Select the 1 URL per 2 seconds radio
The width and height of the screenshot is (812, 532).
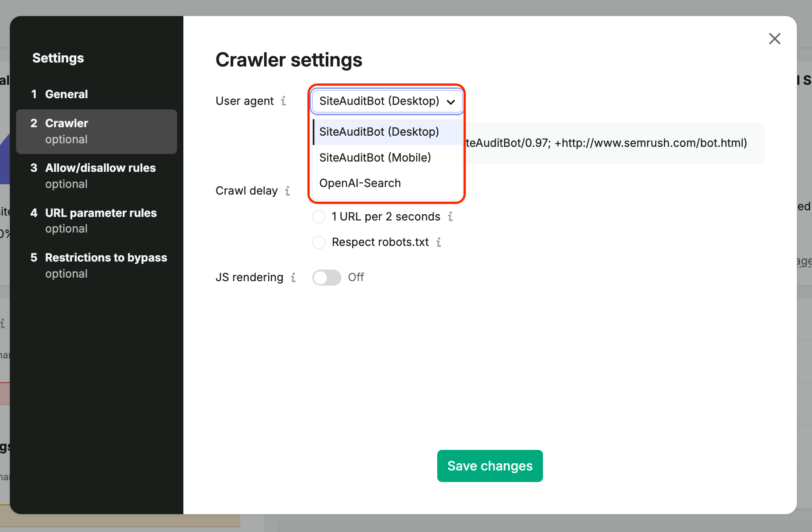[x=319, y=217]
